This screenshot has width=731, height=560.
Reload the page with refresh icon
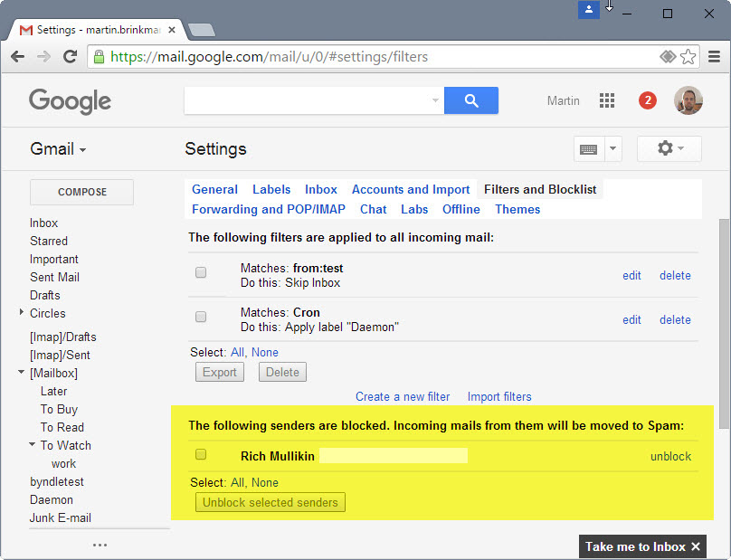[71, 57]
